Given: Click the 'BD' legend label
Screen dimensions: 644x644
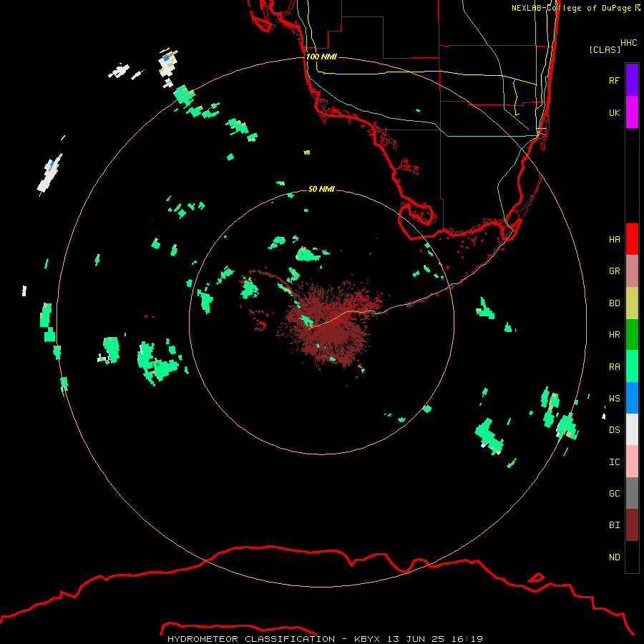Looking at the screenshot, I should 614,303.
